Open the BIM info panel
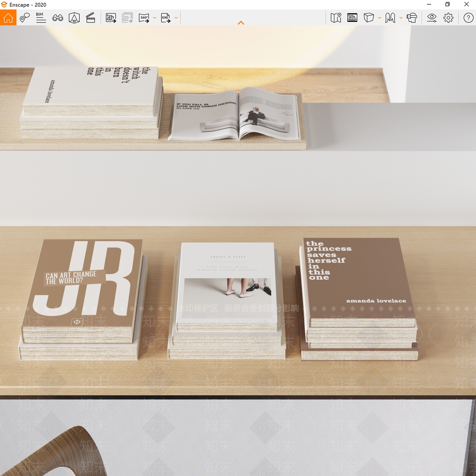The height and width of the screenshot is (476, 476). pos(41,18)
